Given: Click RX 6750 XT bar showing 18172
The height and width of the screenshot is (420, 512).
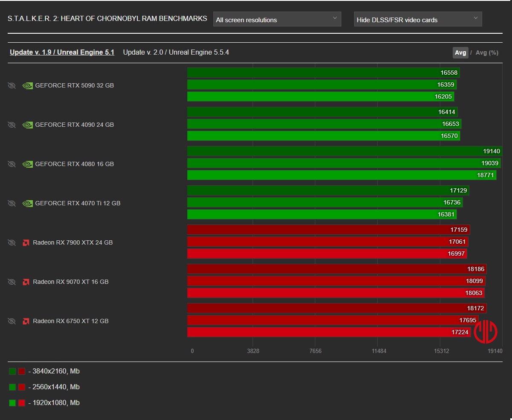Looking at the screenshot, I should pyautogui.click(x=337, y=308).
